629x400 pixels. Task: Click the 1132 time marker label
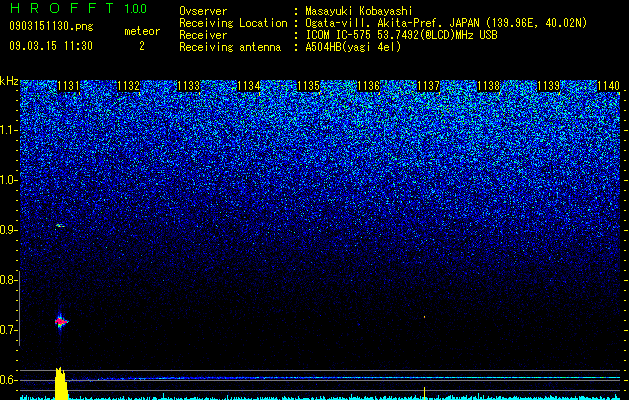(128, 86)
